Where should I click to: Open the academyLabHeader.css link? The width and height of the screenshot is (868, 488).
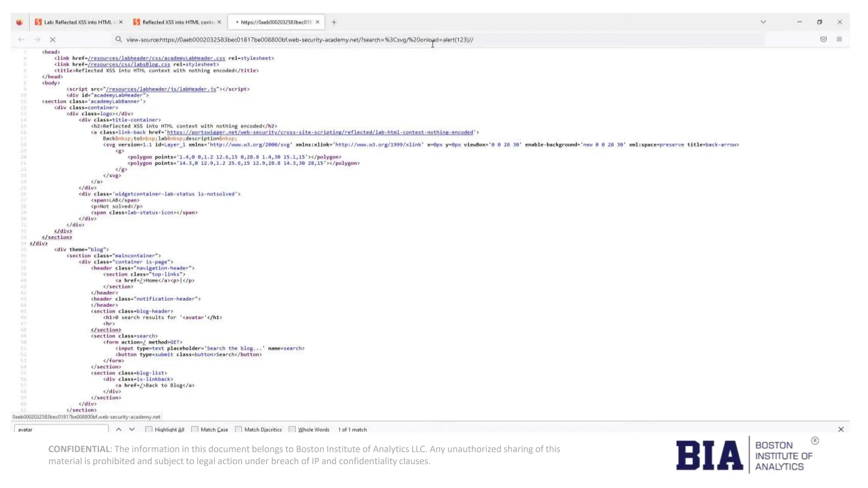157,58
